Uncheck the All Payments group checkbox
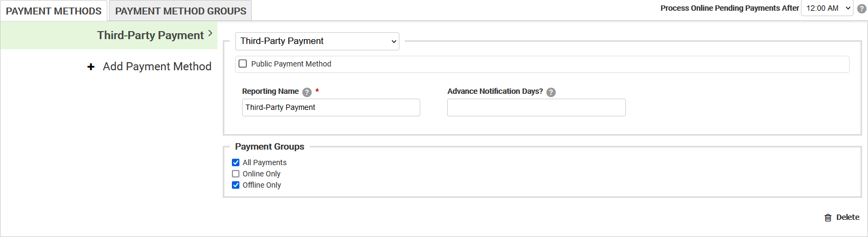The image size is (868, 237). (x=236, y=162)
